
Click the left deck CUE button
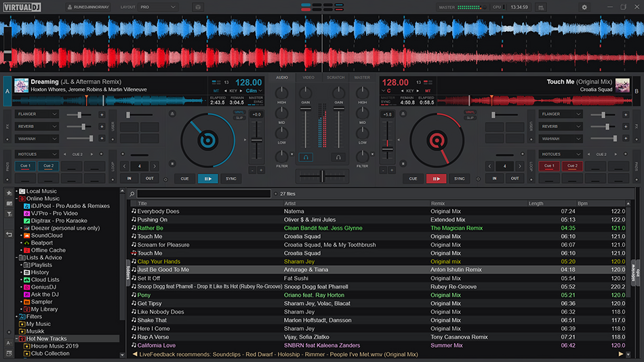pos(184,178)
